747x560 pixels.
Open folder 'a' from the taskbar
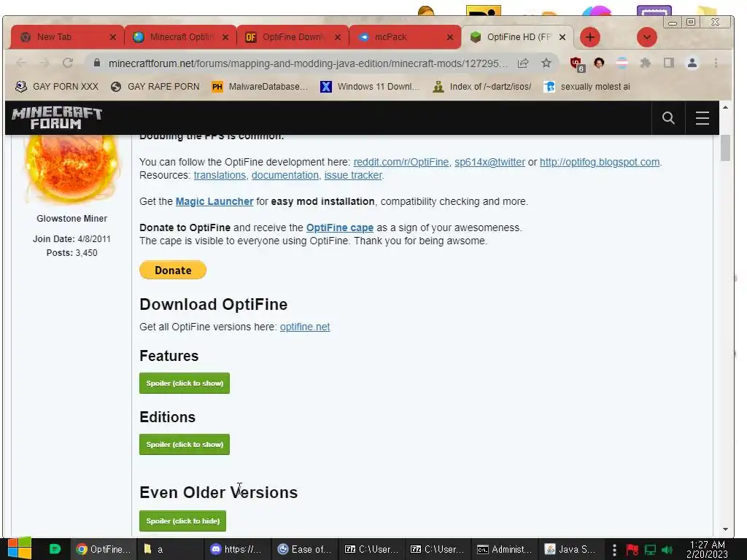169,549
